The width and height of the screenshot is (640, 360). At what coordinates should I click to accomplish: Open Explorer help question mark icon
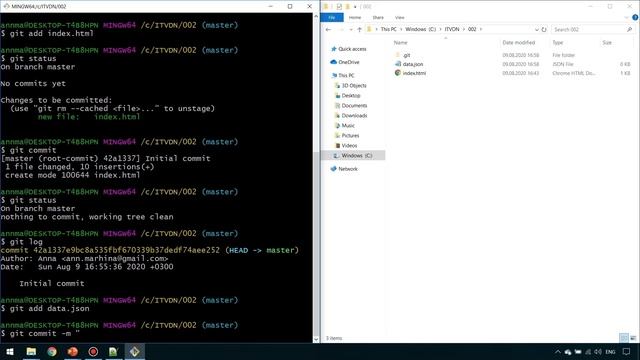coord(635,18)
